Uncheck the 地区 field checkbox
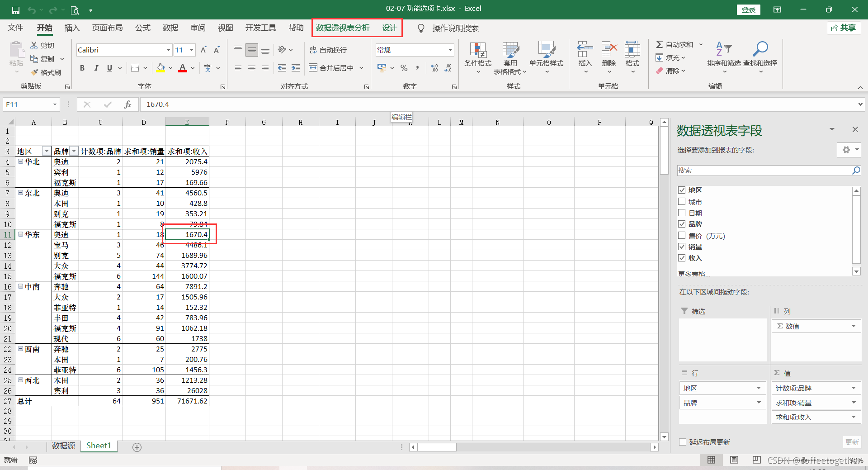Image resolution: width=868 pixels, height=470 pixels. (x=682, y=190)
